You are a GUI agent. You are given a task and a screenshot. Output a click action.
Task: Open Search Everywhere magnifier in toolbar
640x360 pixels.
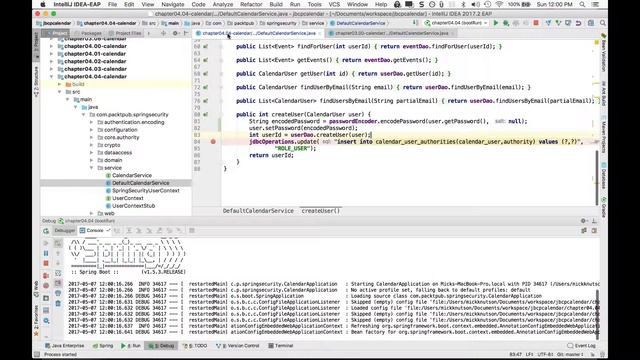(x=602, y=23)
